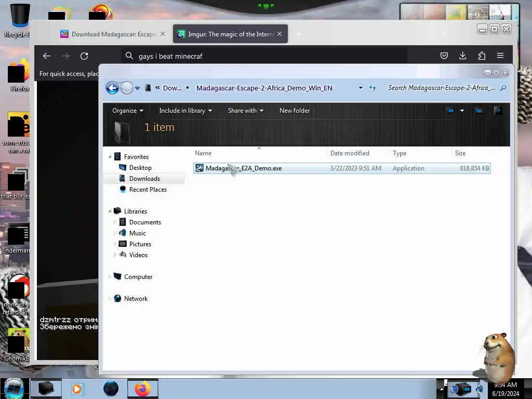The width and height of the screenshot is (532, 399).
Task: Change your view icon in Explorer toolbar
Action: tap(450, 111)
